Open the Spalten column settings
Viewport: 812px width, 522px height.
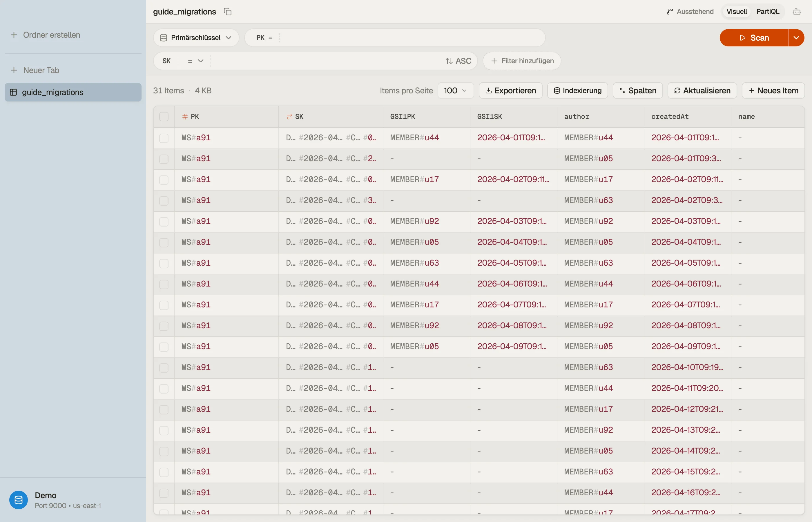coord(637,90)
